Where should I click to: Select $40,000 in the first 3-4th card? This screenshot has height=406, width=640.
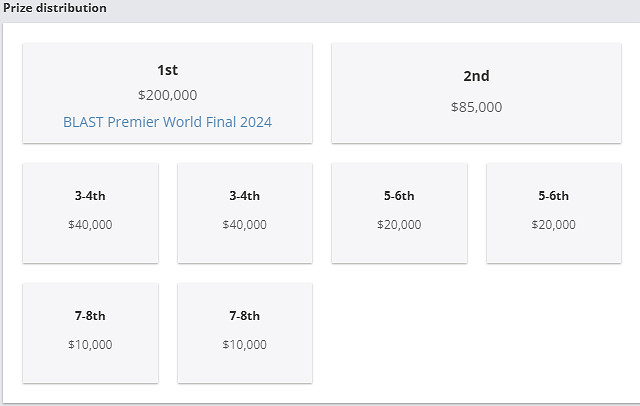pos(90,225)
